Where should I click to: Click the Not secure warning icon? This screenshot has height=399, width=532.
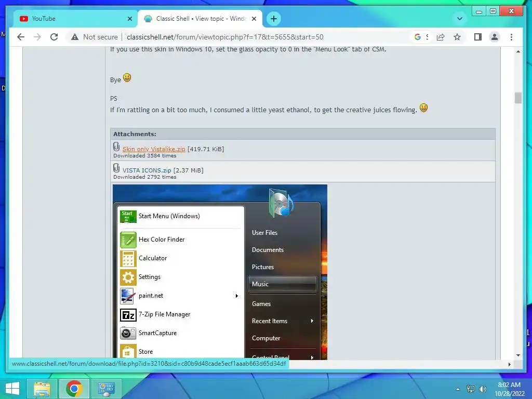click(75, 37)
